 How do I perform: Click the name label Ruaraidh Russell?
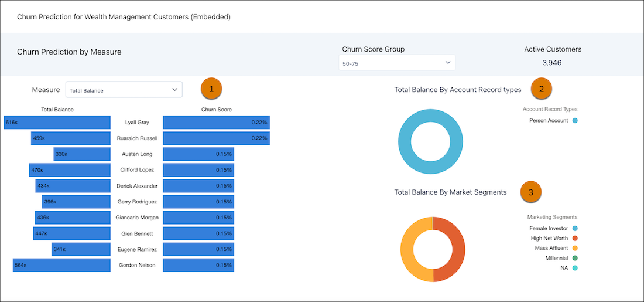[x=137, y=138]
